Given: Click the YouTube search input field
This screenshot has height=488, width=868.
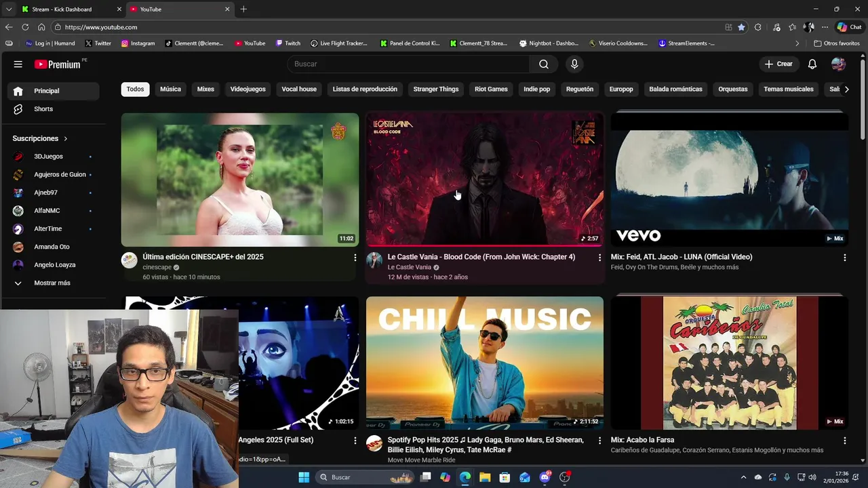Looking at the screenshot, I should [x=409, y=64].
